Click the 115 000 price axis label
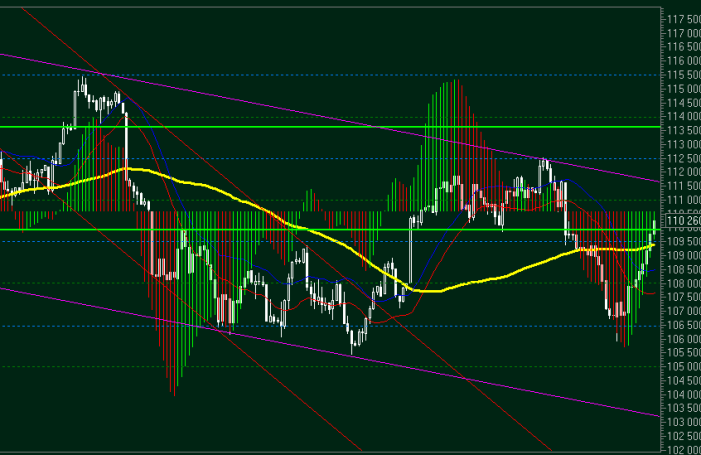The height and width of the screenshot is (455, 701). pyautogui.click(x=684, y=88)
